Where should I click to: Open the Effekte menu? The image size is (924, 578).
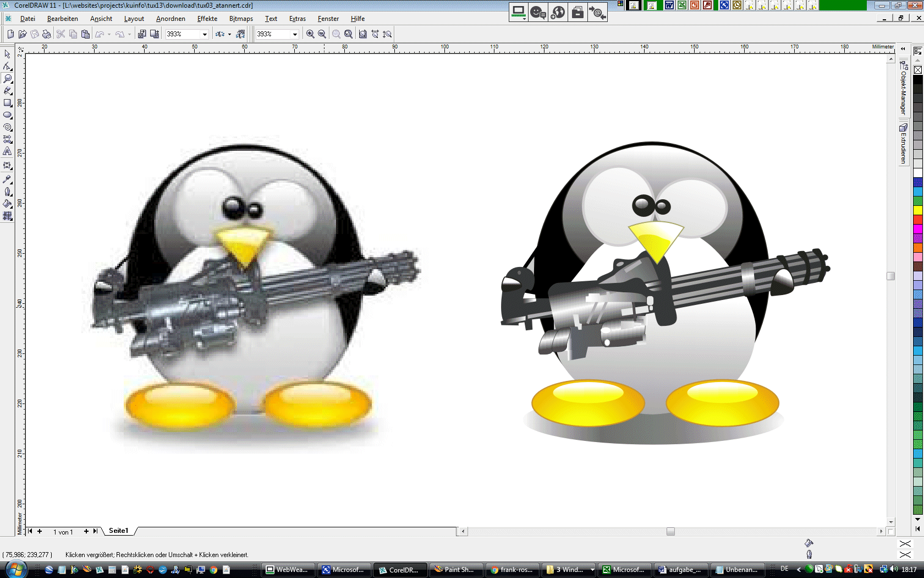(x=207, y=19)
